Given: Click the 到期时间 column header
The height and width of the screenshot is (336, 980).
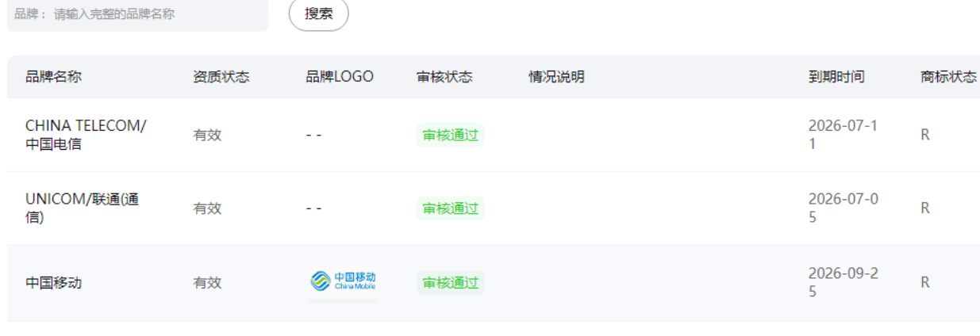Looking at the screenshot, I should pos(836,77).
